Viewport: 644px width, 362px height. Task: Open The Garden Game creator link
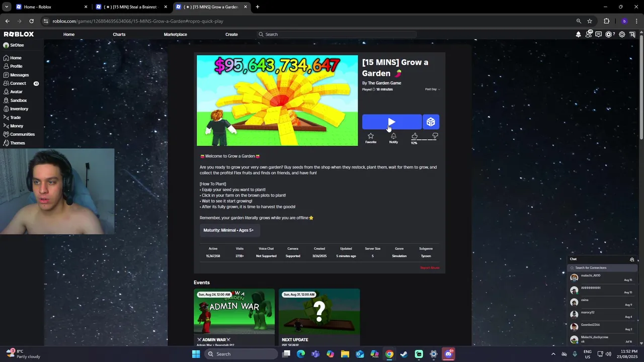point(384,83)
